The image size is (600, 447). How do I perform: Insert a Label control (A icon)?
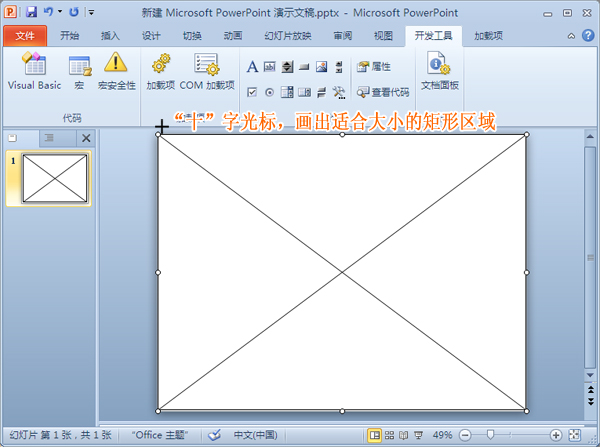[252, 67]
